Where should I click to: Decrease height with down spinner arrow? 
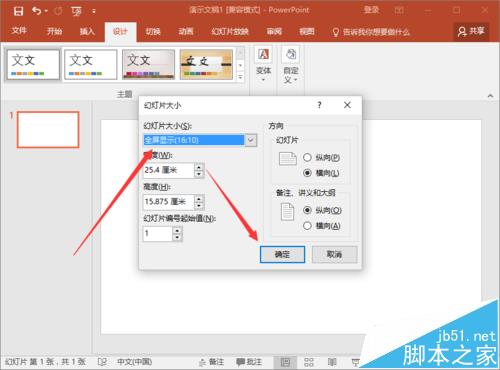(199, 206)
